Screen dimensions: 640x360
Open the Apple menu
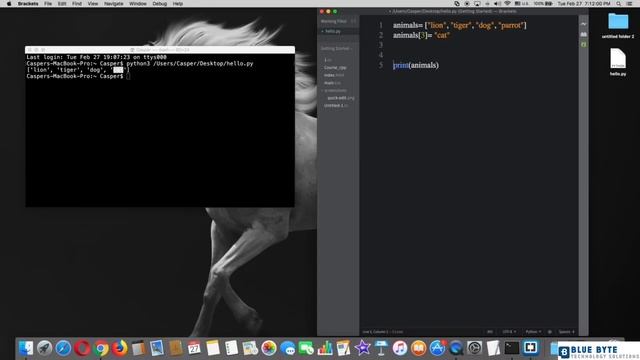tap(9, 4)
